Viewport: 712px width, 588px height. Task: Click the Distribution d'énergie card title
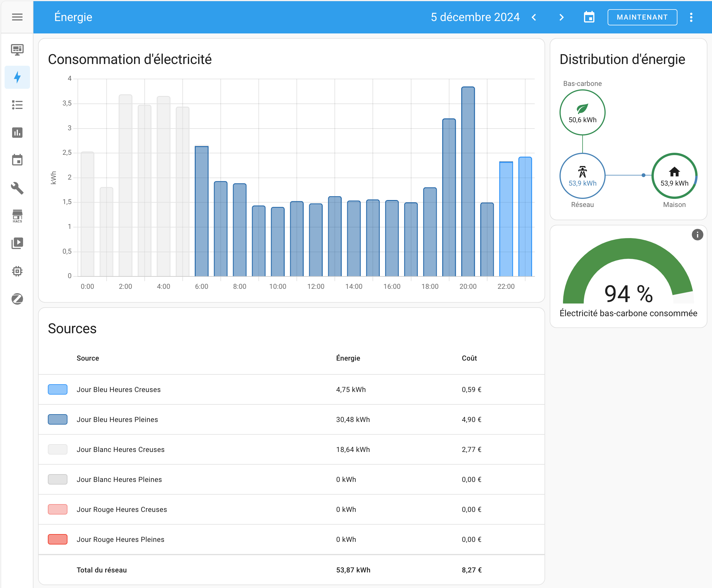622,59
